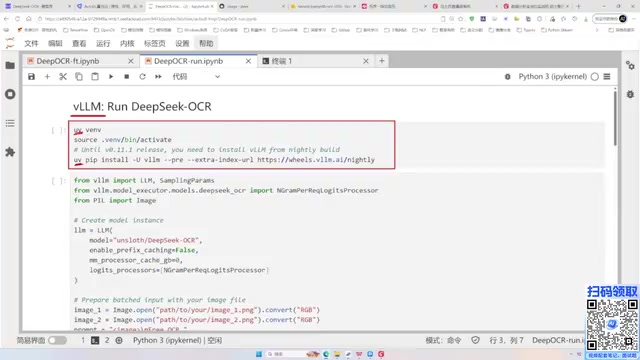Select kernel Python 3 (ipykernel) in toolbar
640x360 pixels.
(552, 77)
